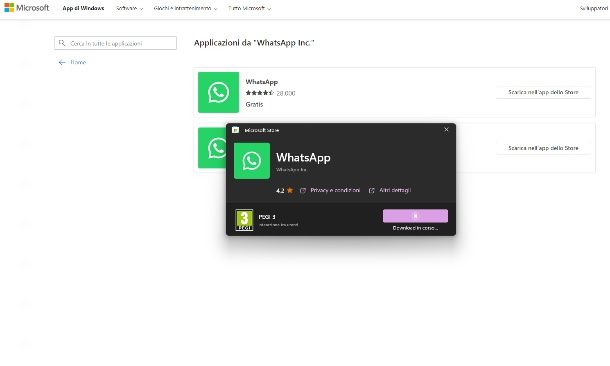Click the 28.000 ratings count
Viewport: 610px width, 366px height.
tap(286, 93)
